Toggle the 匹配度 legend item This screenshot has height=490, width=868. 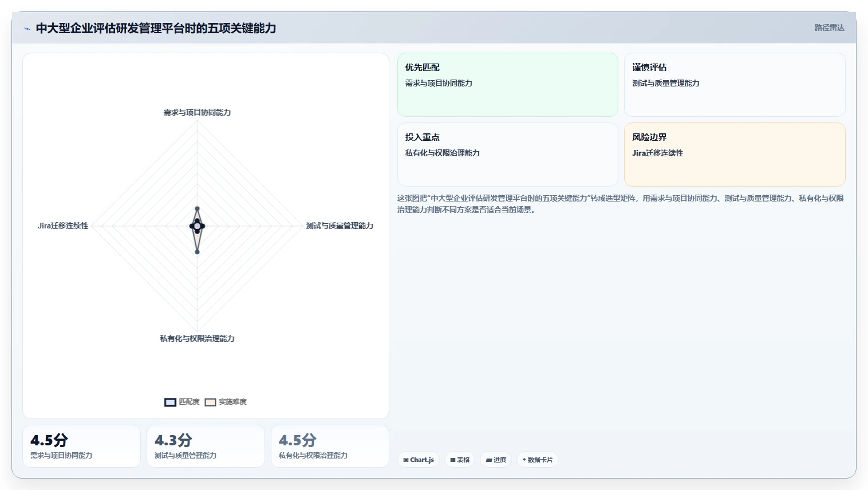pyautogui.click(x=182, y=402)
